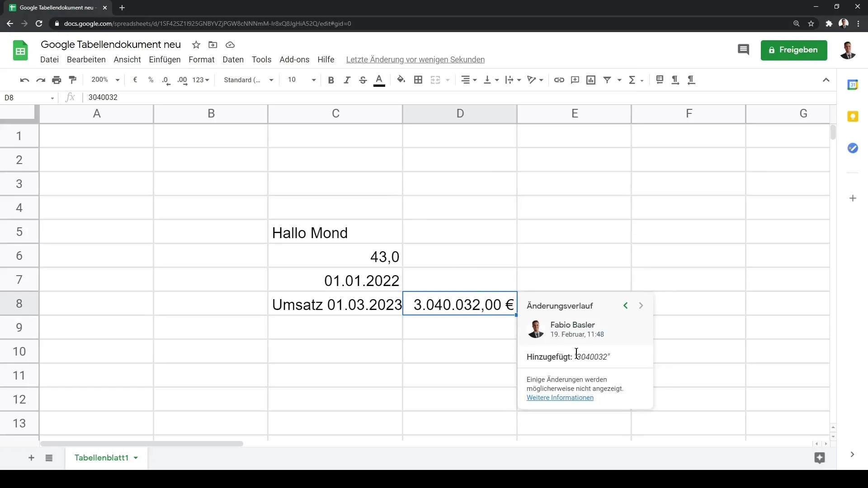
Task: Open the Bearbeiten menu
Action: pyautogui.click(x=86, y=60)
